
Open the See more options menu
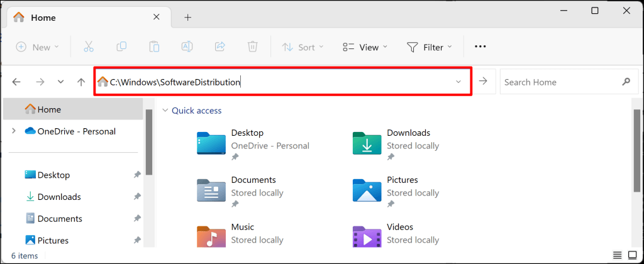(x=480, y=47)
